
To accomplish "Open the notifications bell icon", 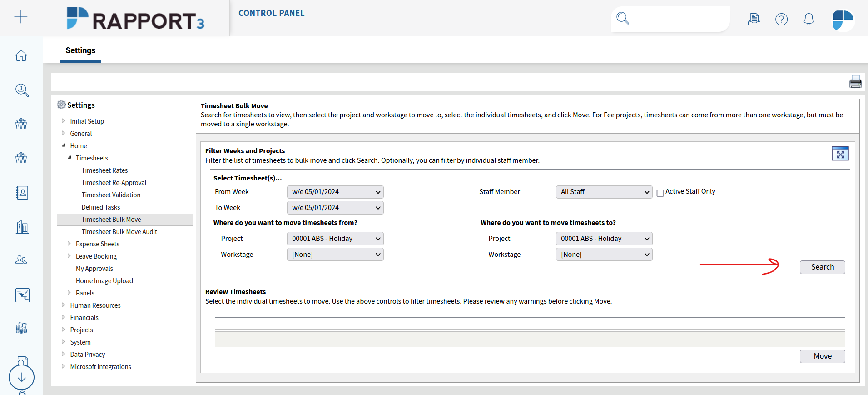I will click(808, 19).
